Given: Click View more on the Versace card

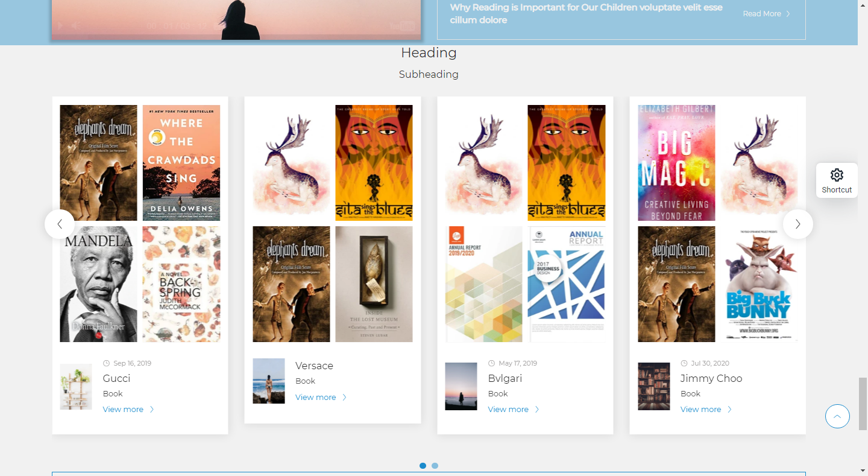Looking at the screenshot, I should click(316, 398).
